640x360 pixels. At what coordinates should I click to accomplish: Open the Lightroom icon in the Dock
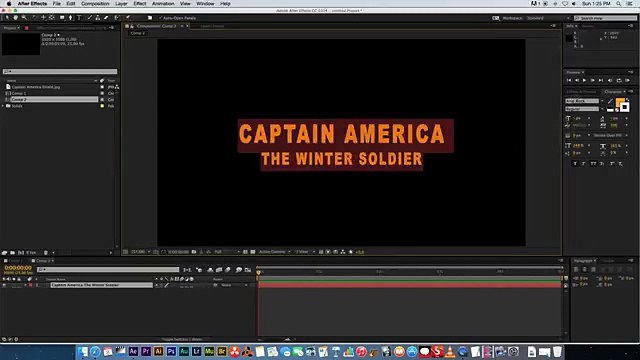[x=196, y=351]
